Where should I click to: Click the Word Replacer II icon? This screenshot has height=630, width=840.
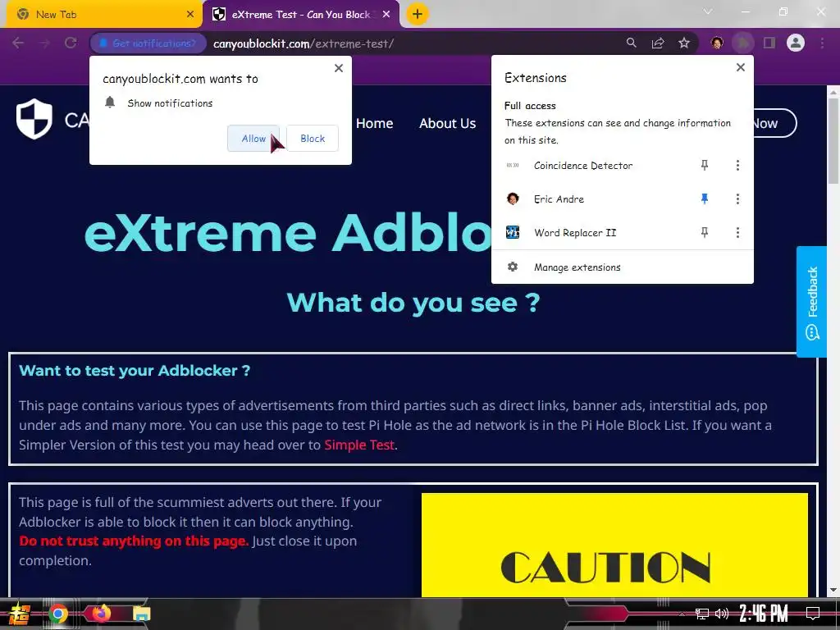(x=513, y=232)
